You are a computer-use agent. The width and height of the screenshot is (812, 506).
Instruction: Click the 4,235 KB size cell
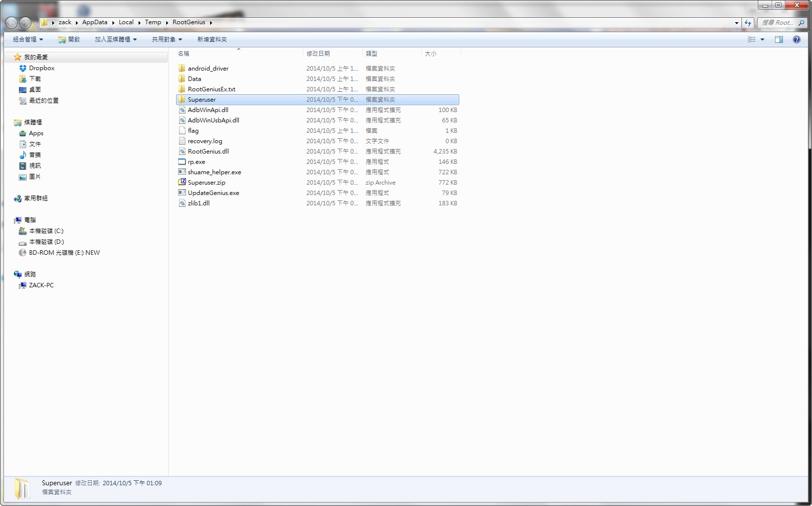coord(445,151)
